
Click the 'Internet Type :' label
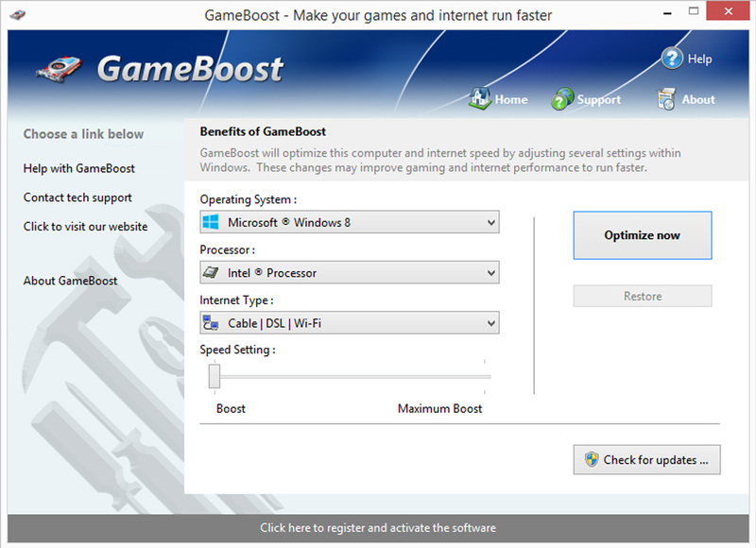pos(237,300)
